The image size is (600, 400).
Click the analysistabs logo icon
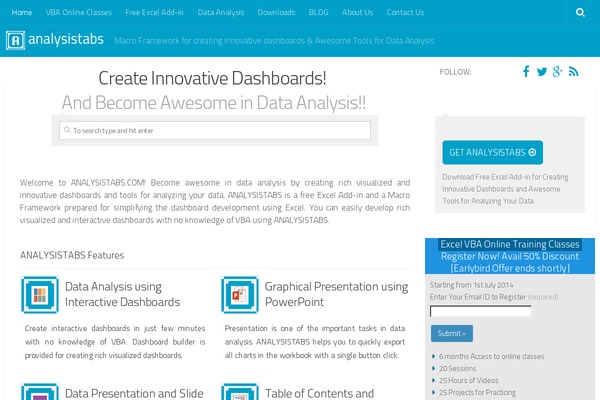(15, 40)
